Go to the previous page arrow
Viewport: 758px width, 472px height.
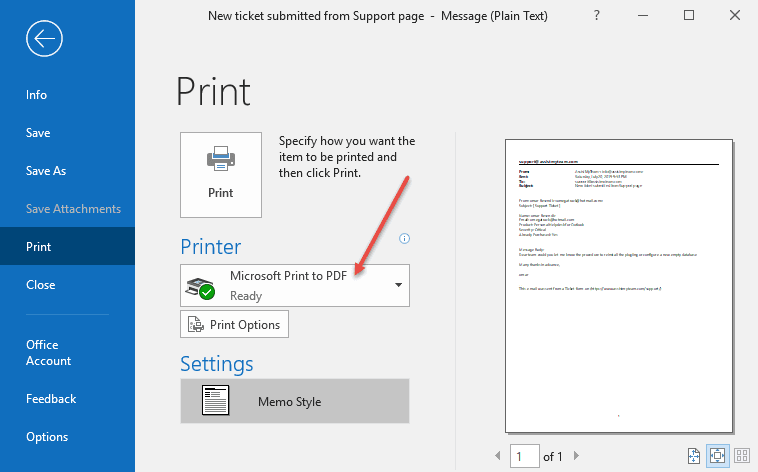[498, 456]
